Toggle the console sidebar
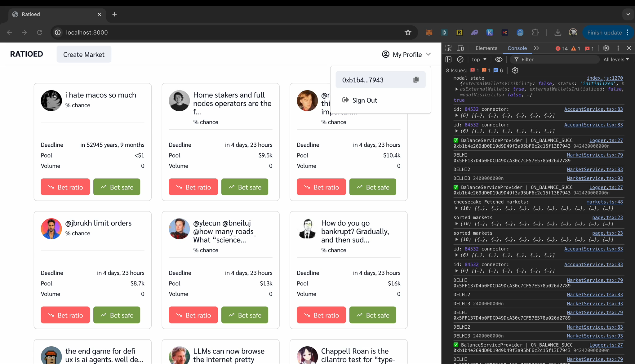The height and width of the screenshot is (364, 635). tap(448, 59)
